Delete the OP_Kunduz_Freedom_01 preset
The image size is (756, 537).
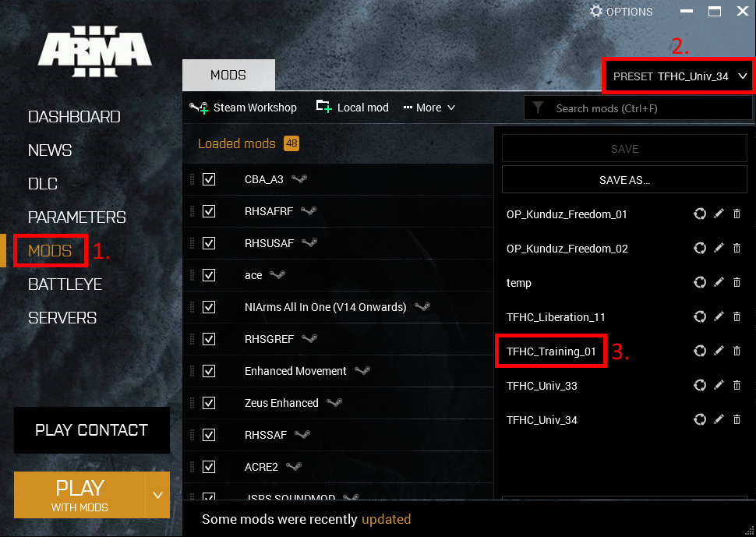click(x=737, y=214)
